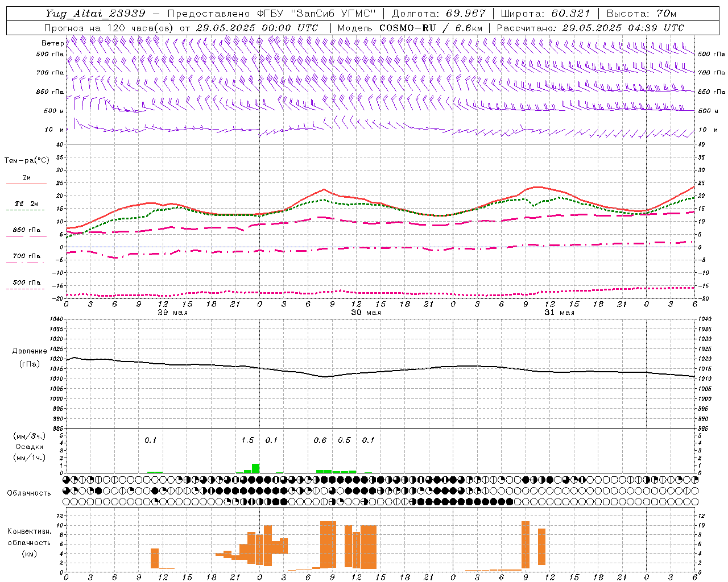The width and height of the screenshot is (728, 582).
Task: Select the 29 мая date label
Action: [172, 313]
